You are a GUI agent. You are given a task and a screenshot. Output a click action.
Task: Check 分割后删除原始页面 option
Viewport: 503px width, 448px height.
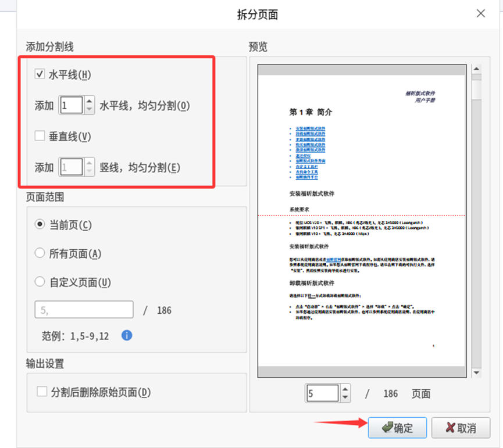42,392
